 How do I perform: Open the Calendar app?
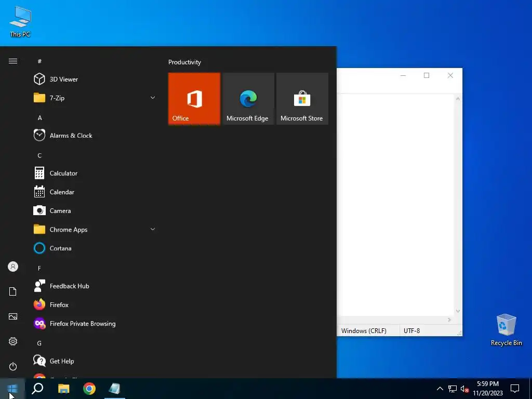(95, 192)
